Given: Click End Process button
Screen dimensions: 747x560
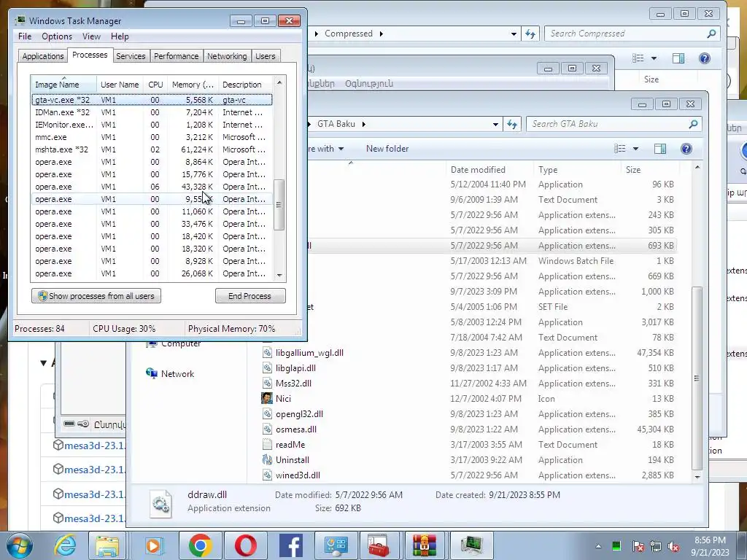Looking at the screenshot, I should click(250, 296).
